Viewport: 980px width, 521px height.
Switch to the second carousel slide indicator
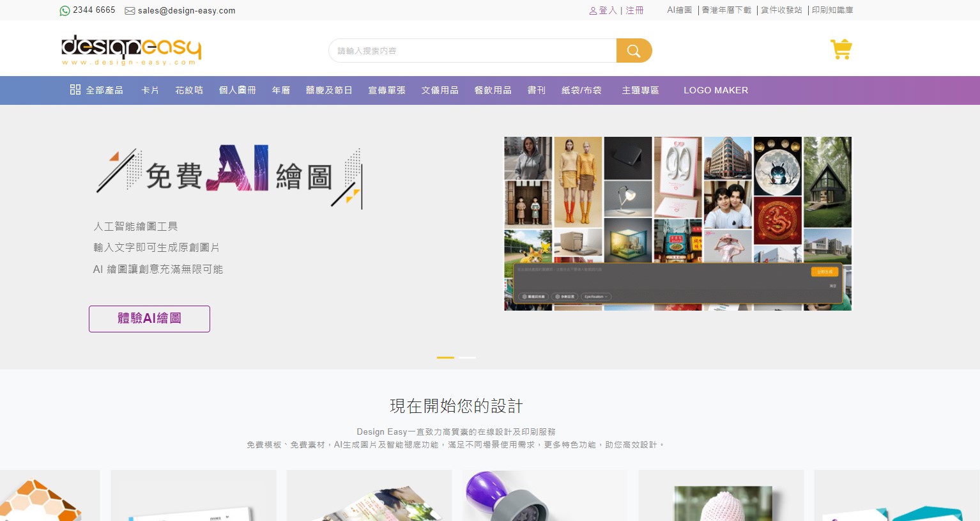(467, 357)
